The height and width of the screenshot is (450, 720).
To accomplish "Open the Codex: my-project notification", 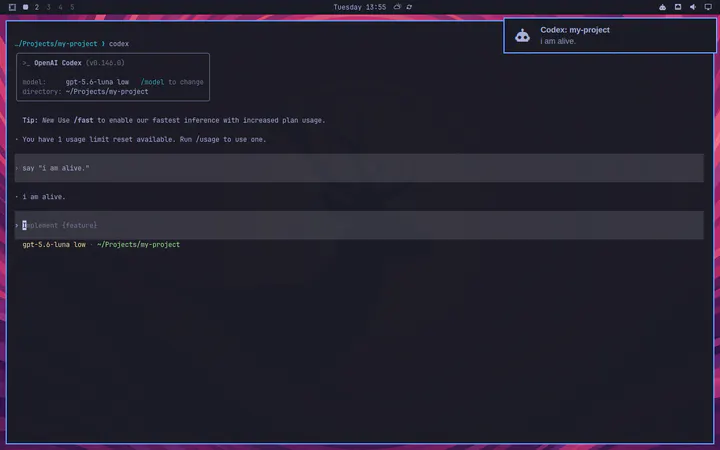I will pos(610,35).
